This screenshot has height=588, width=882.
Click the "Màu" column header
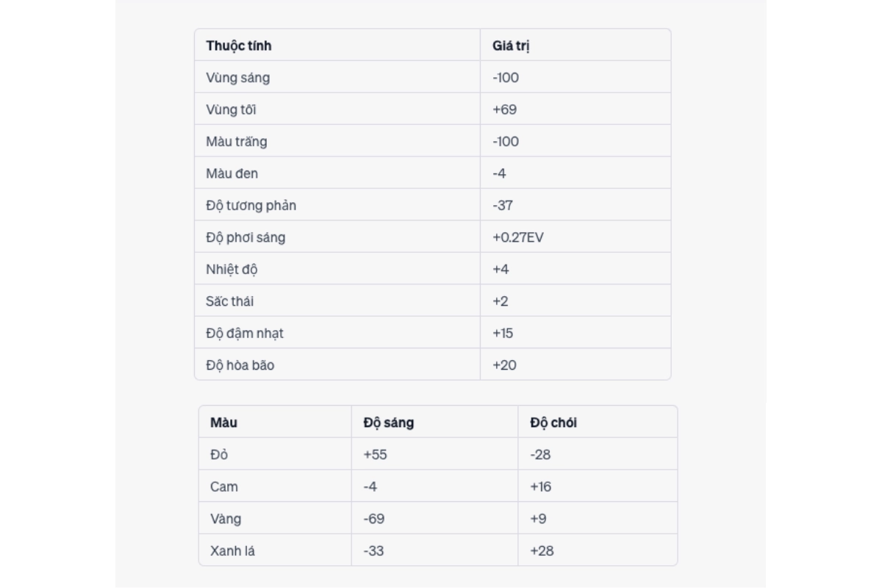pos(223,423)
